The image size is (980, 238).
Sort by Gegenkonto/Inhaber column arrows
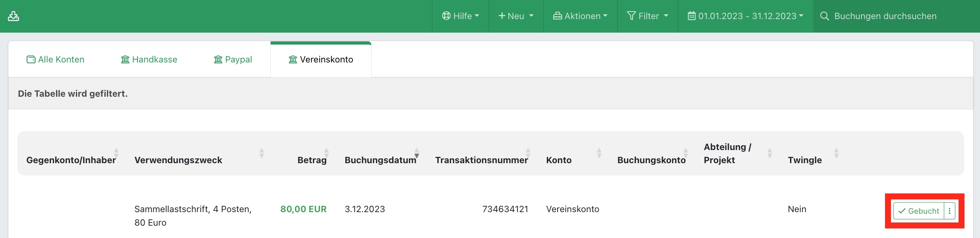(x=116, y=153)
